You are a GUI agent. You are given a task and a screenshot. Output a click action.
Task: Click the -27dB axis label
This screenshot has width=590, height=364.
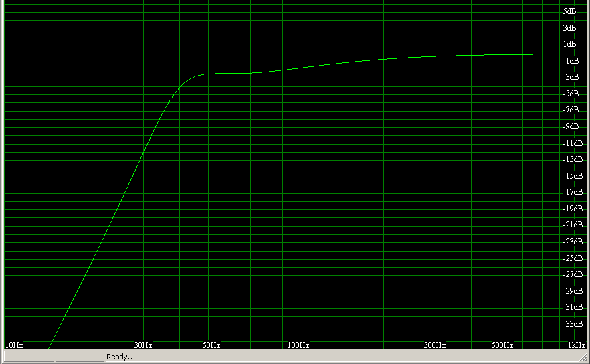click(x=573, y=274)
